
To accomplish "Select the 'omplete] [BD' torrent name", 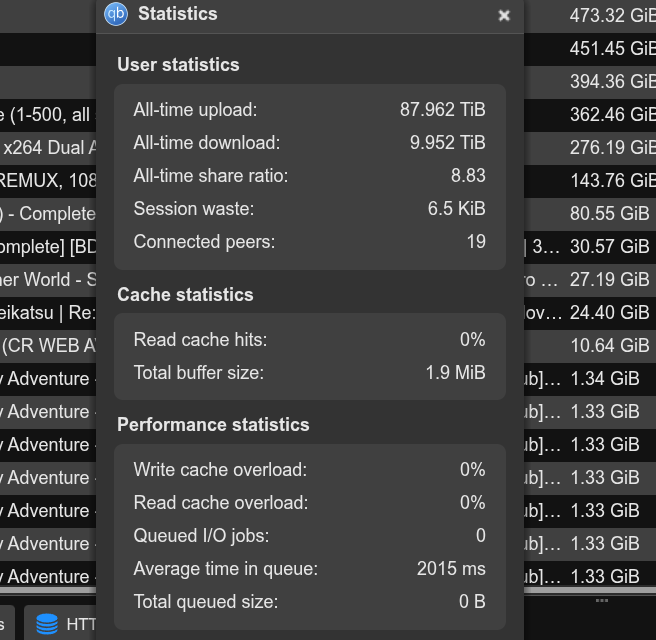I will (48, 247).
